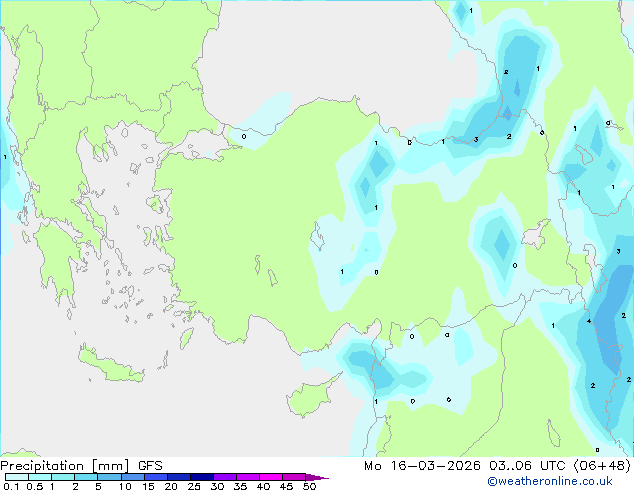
Task: Click the '(06+48)' forecast offset text
Action: click(x=602, y=466)
